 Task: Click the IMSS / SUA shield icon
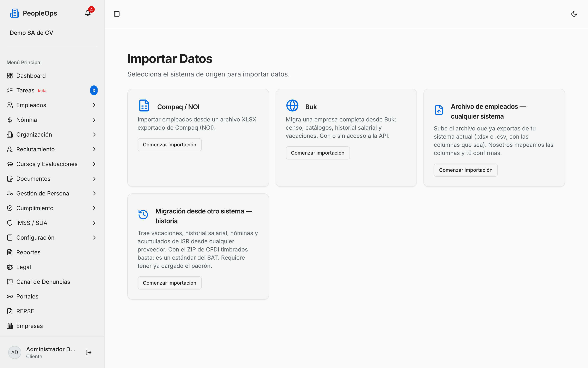click(x=10, y=223)
